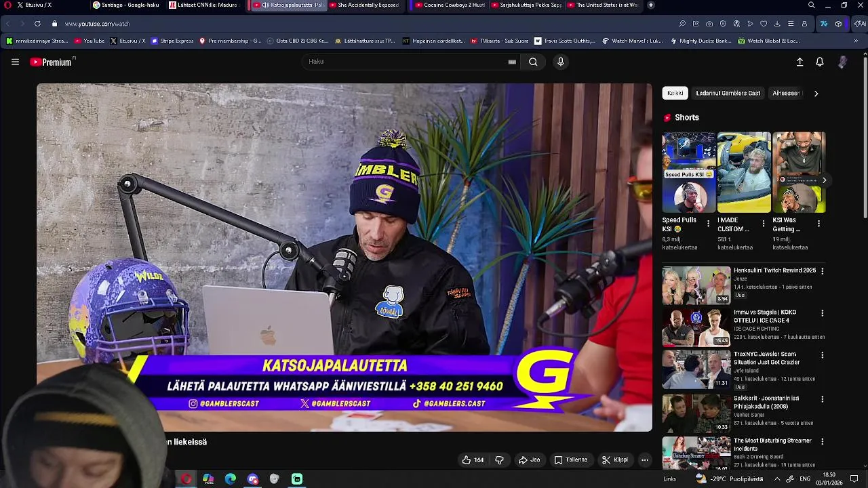
Task: Switch to She Accidentally Exposed browser tab
Action: pyautogui.click(x=364, y=5)
